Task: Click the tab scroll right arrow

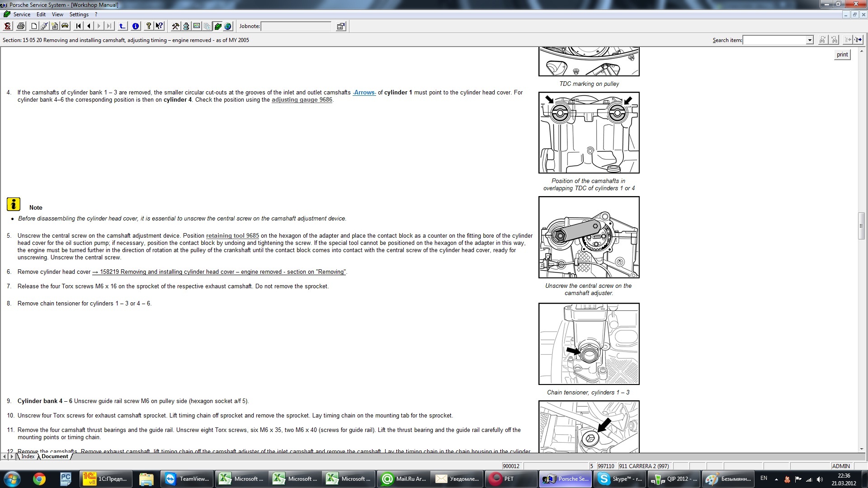Action: [12, 457]
